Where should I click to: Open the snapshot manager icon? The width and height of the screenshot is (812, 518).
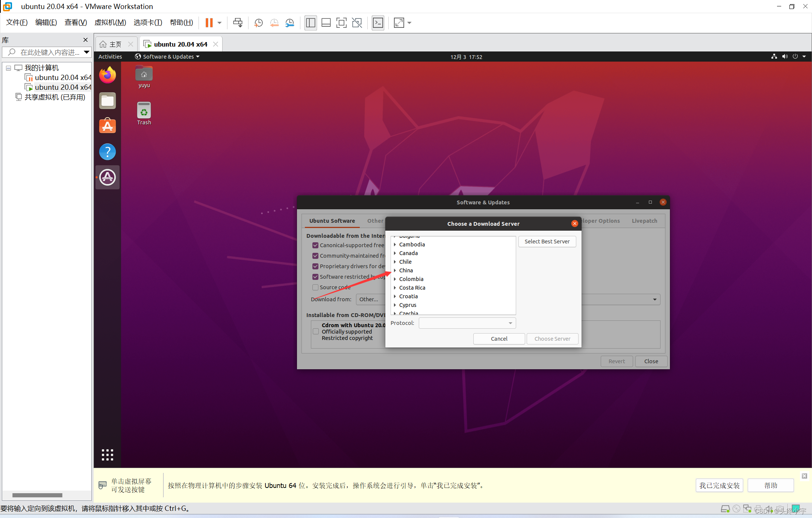pos(290,23)
